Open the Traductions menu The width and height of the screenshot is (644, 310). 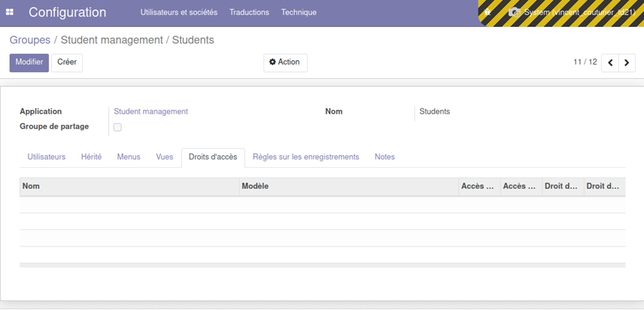tap(249, 12)
